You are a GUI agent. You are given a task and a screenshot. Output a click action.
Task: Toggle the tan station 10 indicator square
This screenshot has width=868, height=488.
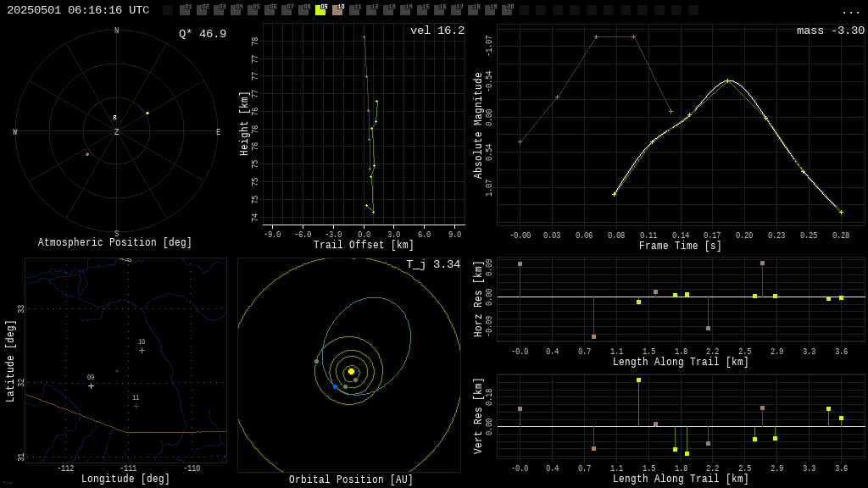(x=337, y=10)
